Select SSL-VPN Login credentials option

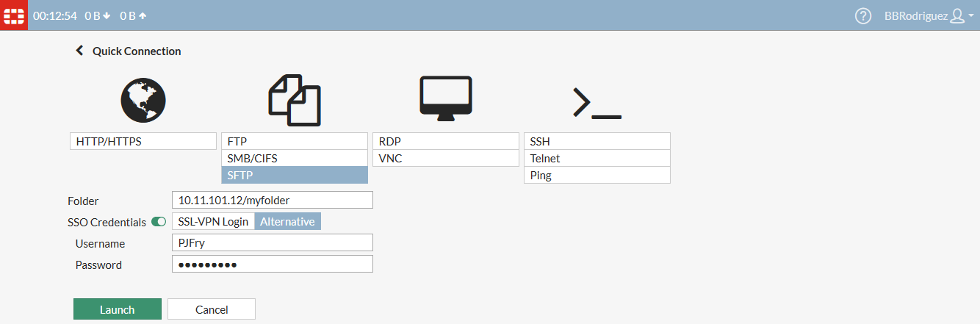(x=214, y=222)
